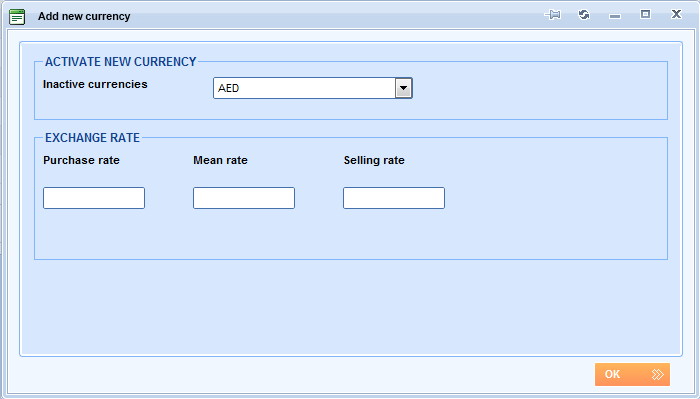Close the Add new currency window
The height and width of the screenshot is (399, 700).
(x=676, y=14)
